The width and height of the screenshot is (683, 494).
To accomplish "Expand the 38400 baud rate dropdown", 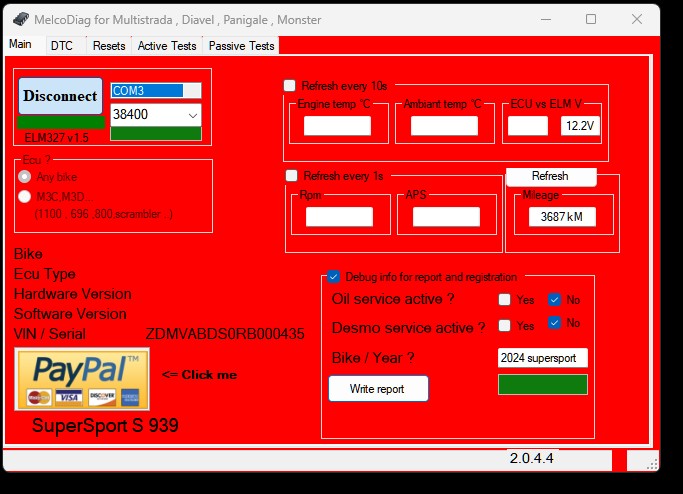I will pyautogui.click(x=193, y=115).
